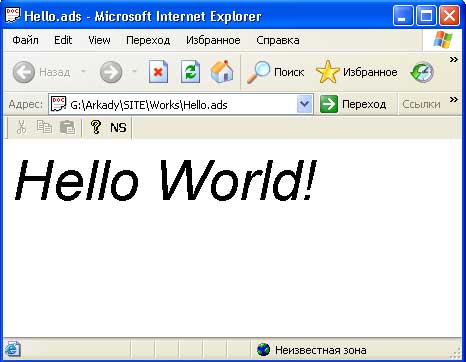Open the Файл menu
This screenshot has height=362, width=466.
(x=25, y=40)
